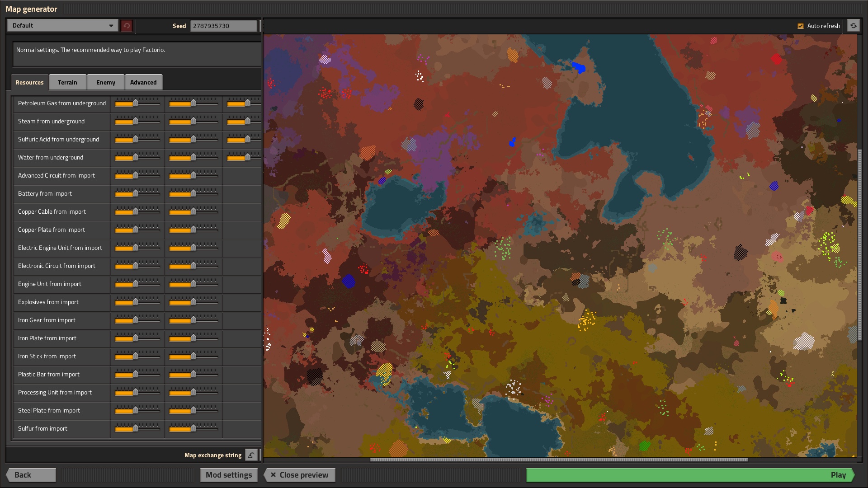868x488 pixels.
Task: Open the Enemy tab
Action: [x=105, y=82]
